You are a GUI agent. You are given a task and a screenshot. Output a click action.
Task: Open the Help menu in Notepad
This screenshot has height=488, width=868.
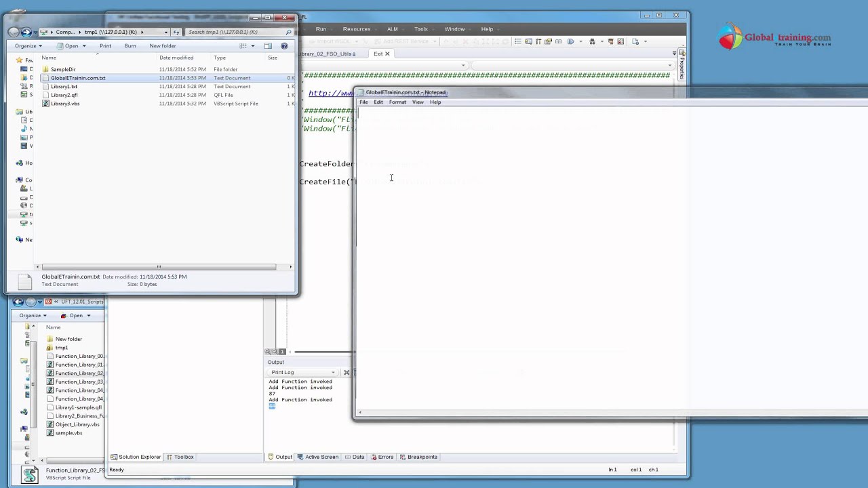[x=435, y=102]
